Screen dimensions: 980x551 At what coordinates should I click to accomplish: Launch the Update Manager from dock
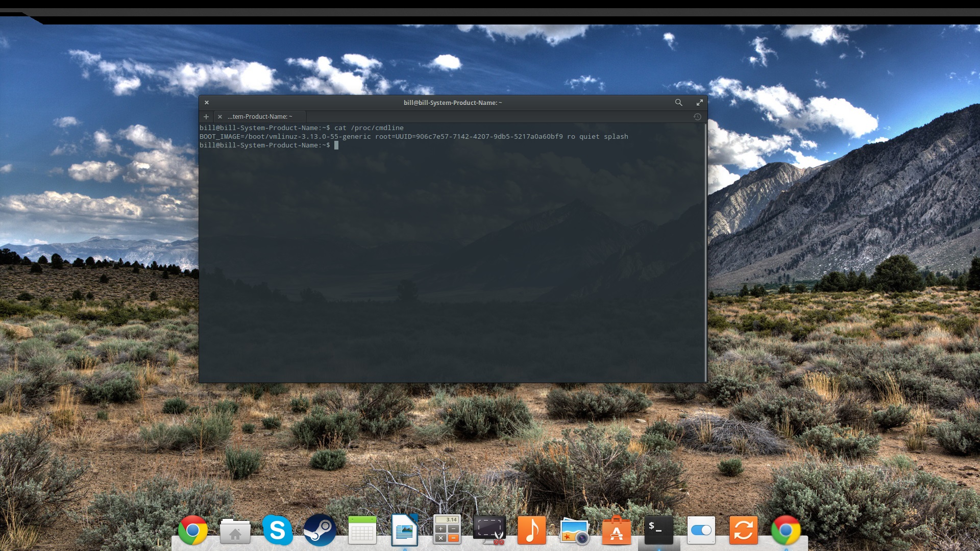743,531
